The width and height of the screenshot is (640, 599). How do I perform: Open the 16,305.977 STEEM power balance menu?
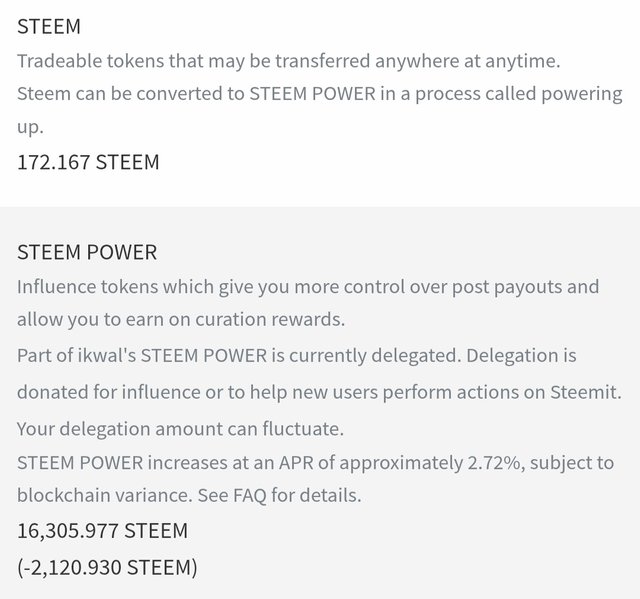click(x=102, y=531)
